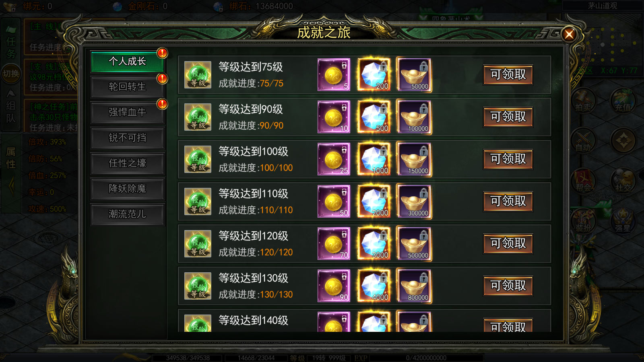644x362 pixels.
Task: Click gold coin reward in level 75 row
Action: point(334,75)
